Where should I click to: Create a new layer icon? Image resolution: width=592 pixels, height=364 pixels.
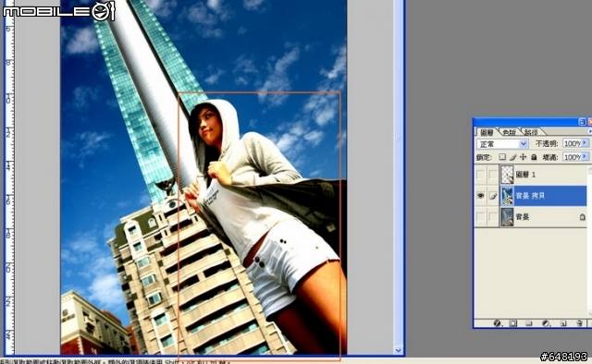point(563,323)
